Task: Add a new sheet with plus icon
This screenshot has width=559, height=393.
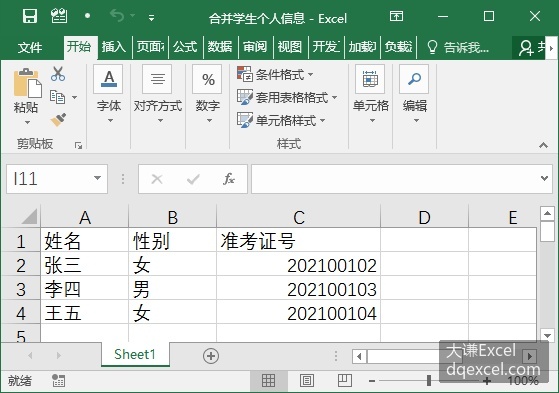Action: pos(211,356)
